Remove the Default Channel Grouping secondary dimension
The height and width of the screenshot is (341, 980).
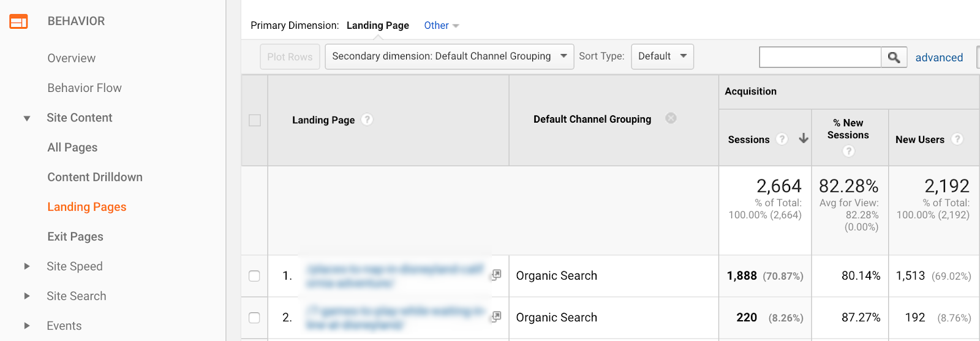click(671, 118)
